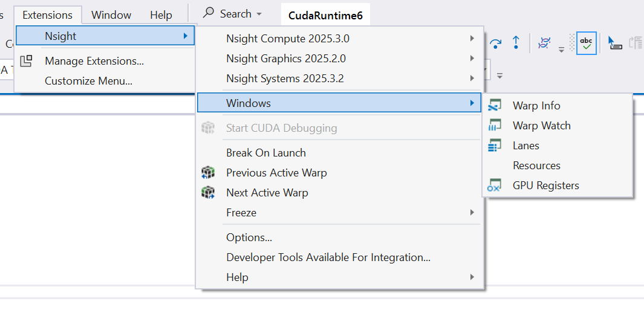This screenshot has height=310, width=644.
Task: Open Customize Menu...
Action: (x=88, y=81)
